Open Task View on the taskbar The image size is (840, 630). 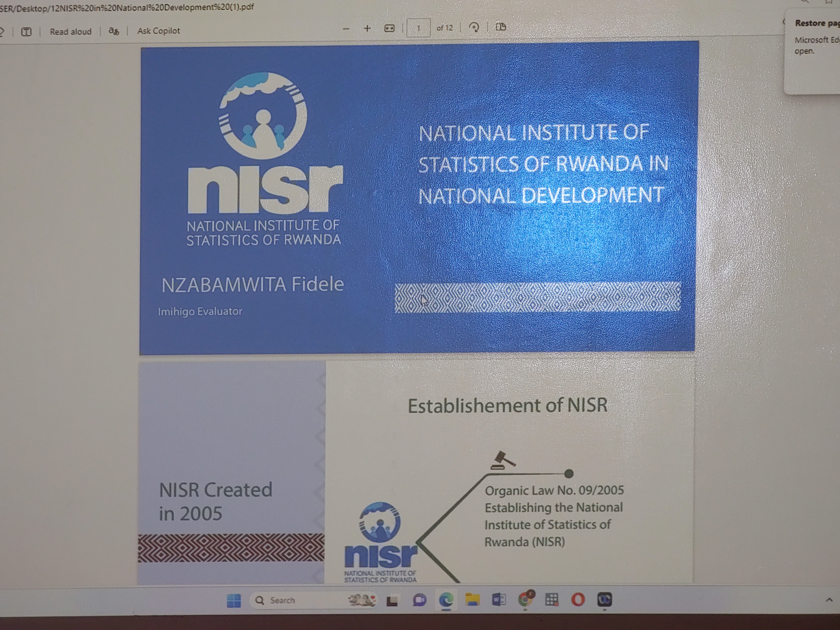click(392, 601)
